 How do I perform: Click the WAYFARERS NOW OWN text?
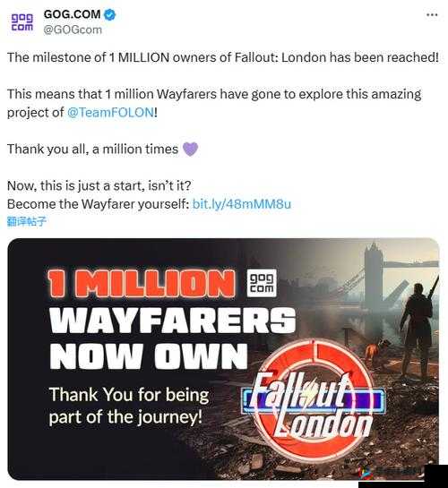click(x=172, y=338)
